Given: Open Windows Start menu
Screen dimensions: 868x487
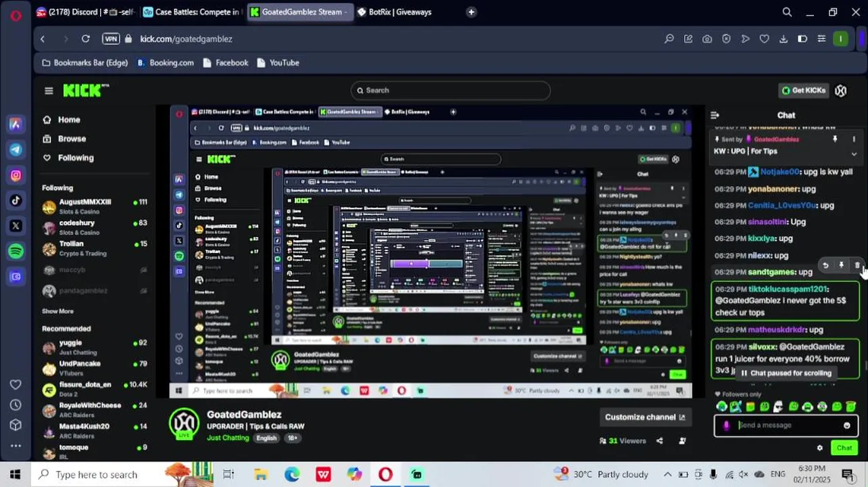Looking at the screenshot, I should [16, 474].
